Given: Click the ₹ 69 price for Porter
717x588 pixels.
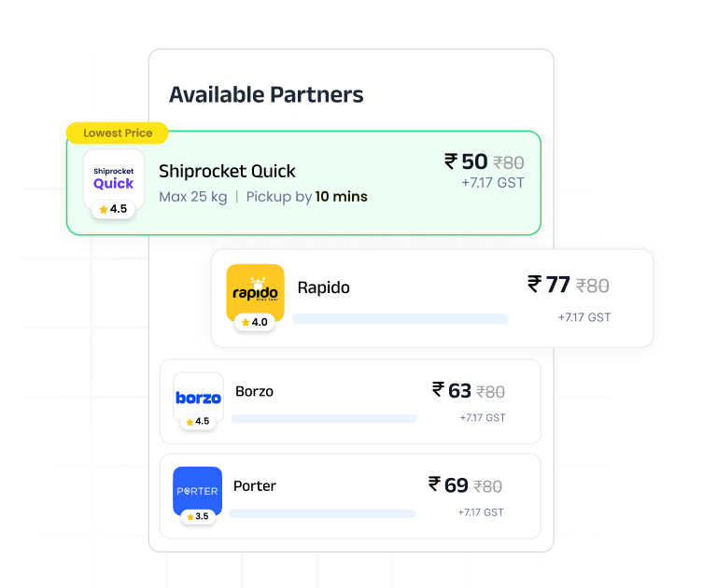Looking at the screenshot, I should 448,485.
